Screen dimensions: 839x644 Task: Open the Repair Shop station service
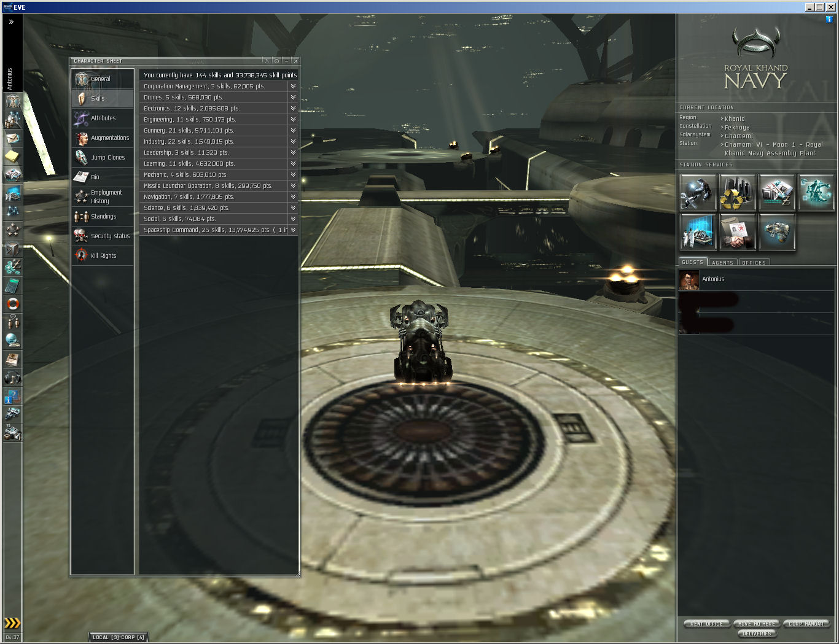tap(698, 192)
